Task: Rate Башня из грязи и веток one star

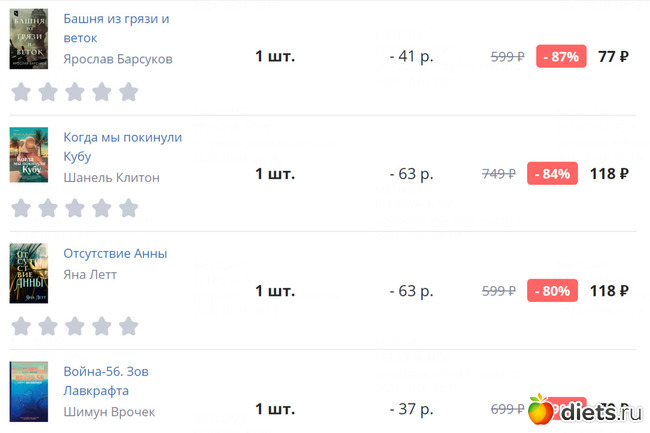Action: click(20, 92)
